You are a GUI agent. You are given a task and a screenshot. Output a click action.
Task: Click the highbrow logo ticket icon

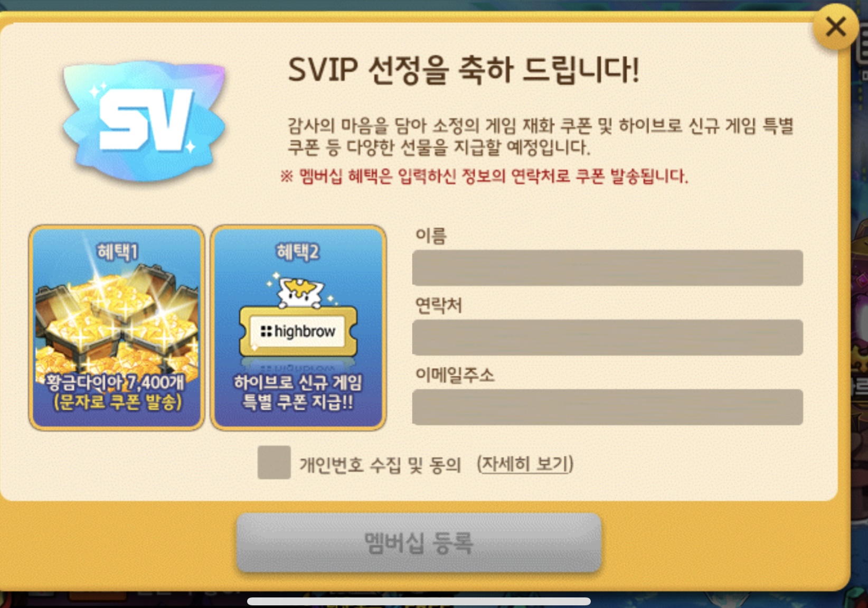[x=298, y=332]
